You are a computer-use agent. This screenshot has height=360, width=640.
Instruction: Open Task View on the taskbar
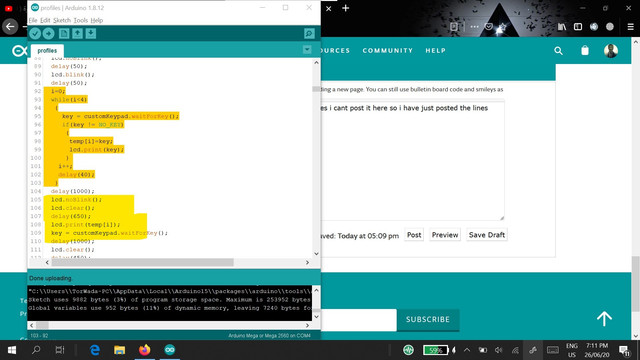pos(60,350)
